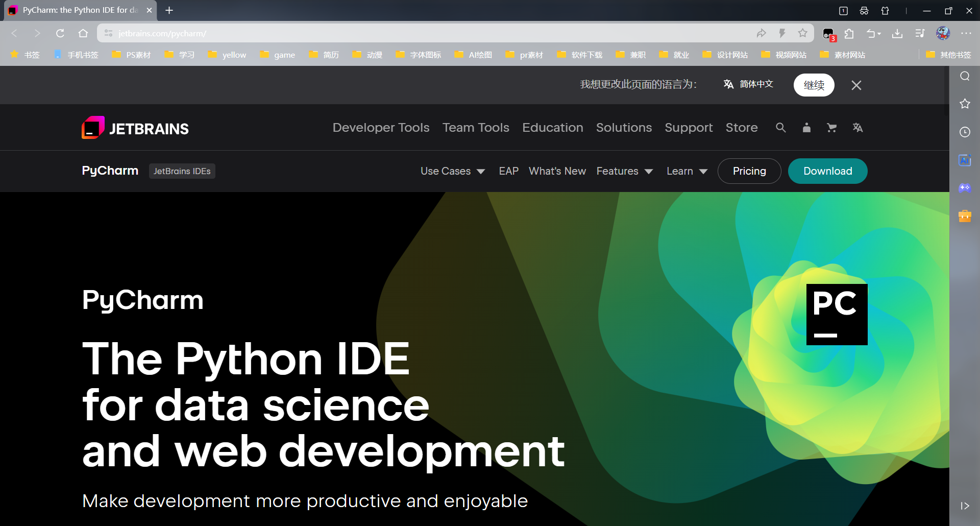This screenshot has height=526, width=980.
Task: Open the shopping cart icon
Action: (831, 128)
